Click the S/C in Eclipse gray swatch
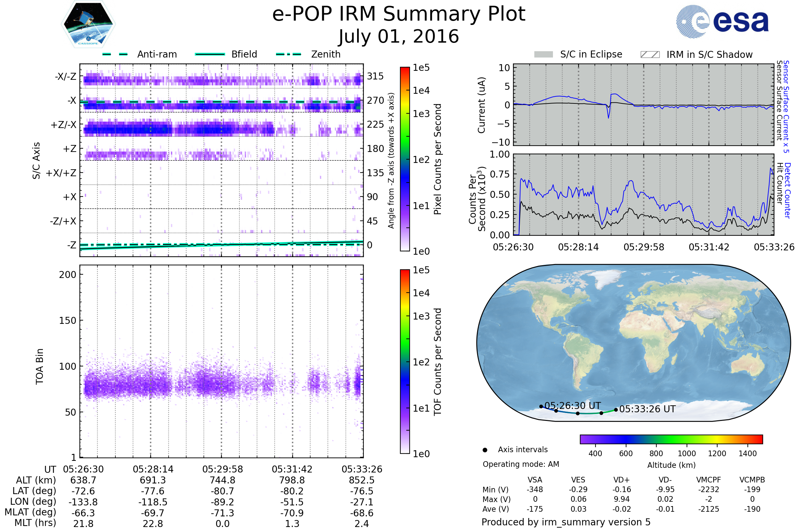The width and height of the screenshot is (798, 532). coord(543,55)
